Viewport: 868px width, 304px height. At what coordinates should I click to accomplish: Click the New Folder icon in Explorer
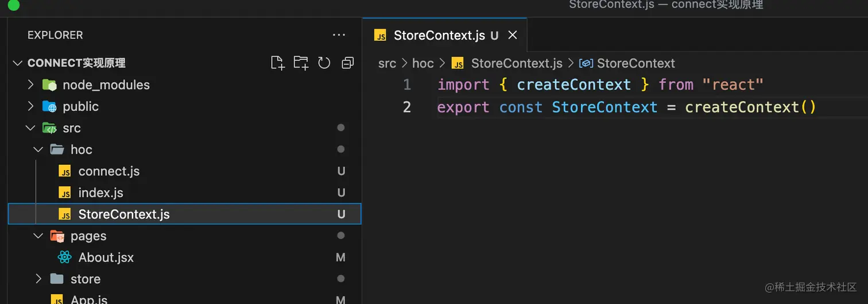click(301, 63)
